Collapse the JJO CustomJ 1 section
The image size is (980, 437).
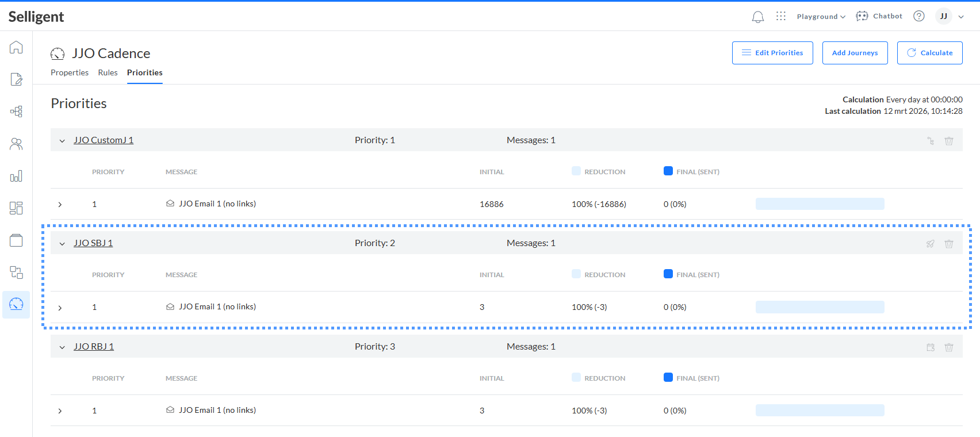62,141
